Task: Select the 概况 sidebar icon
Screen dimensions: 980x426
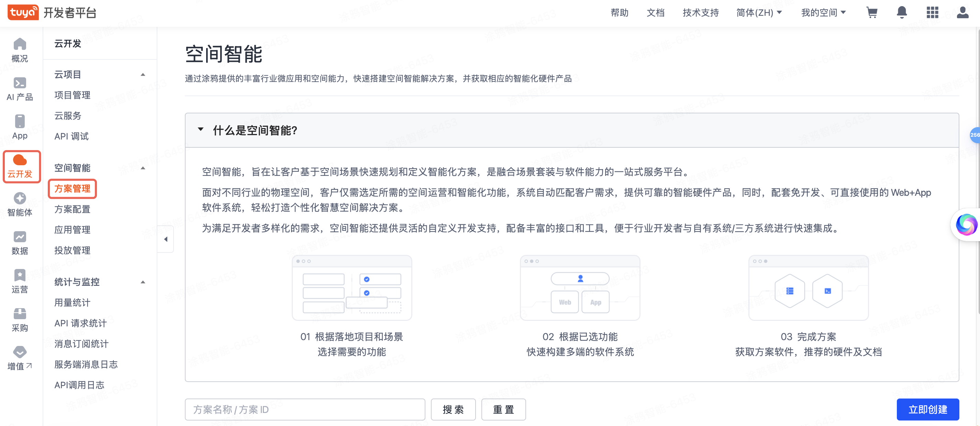Action: point(20,51)
